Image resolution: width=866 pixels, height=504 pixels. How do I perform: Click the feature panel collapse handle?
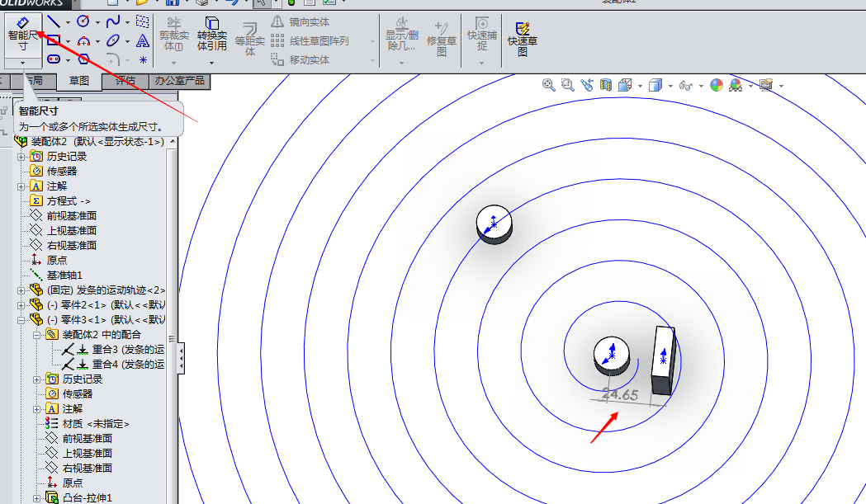pos(181,358)
